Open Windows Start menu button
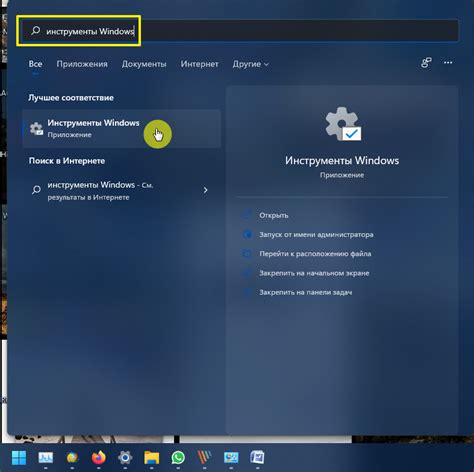The width and height of the screenshot is (474, 472). coord(19,458)
